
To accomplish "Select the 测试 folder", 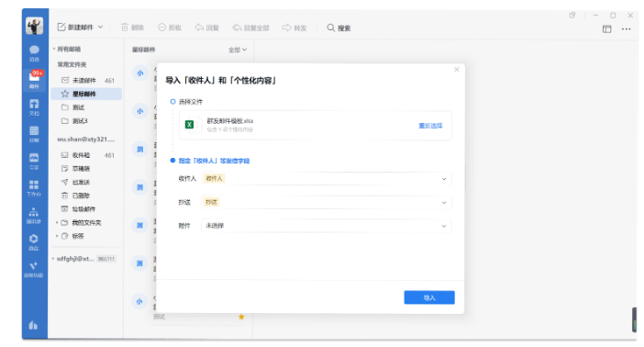I will click(x=86, y=107).
